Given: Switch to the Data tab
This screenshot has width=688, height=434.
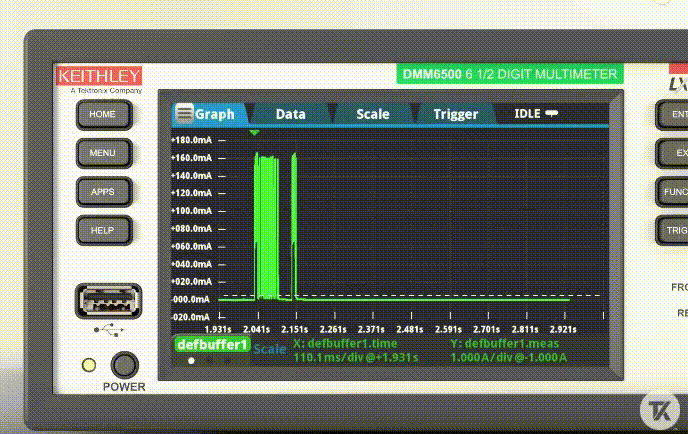Looking at the screenshot, I should click(x=290, y=114).
